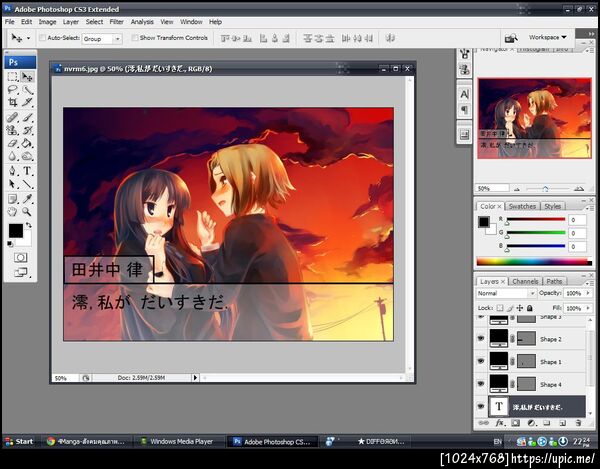The width and height of the screenshot is (600, 469).
Task: Change screen mode from toolbox
Action: [x=21, y=272]
